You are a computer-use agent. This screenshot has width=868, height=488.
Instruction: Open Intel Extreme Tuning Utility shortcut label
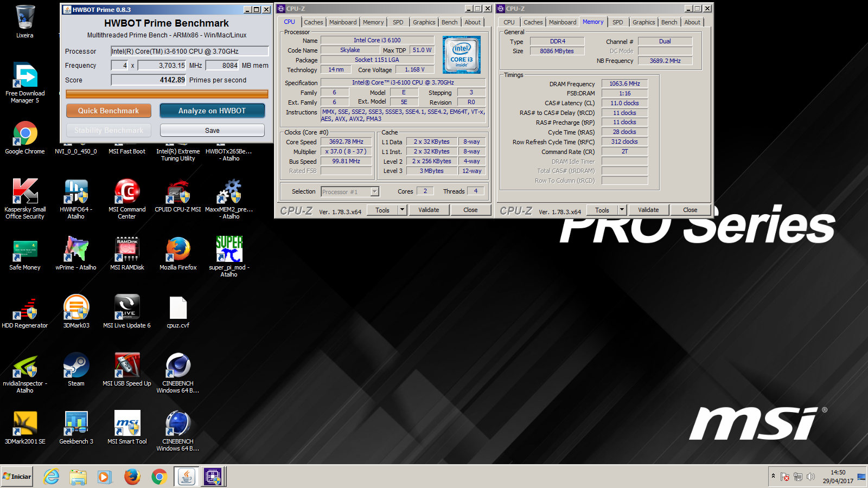click(178, 155)
